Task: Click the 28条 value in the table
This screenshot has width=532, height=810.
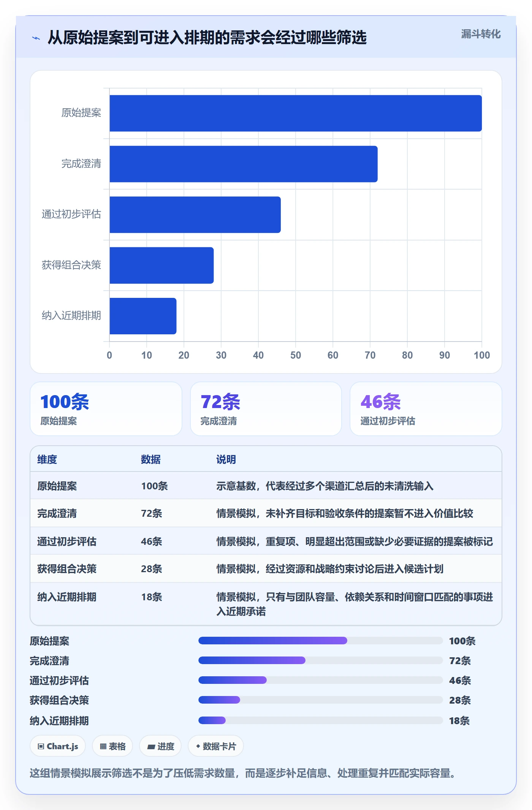Action: click(x=152, y=569)
